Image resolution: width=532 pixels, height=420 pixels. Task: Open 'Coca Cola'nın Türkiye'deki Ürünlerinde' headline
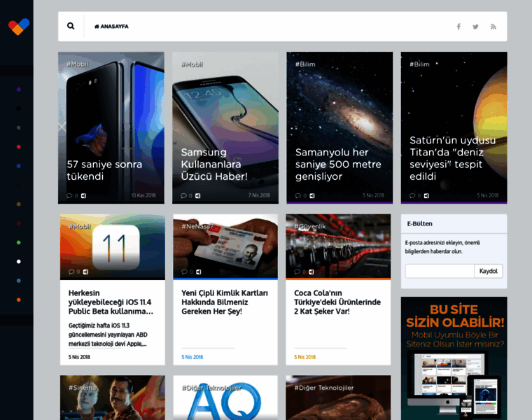coord(337,302)
